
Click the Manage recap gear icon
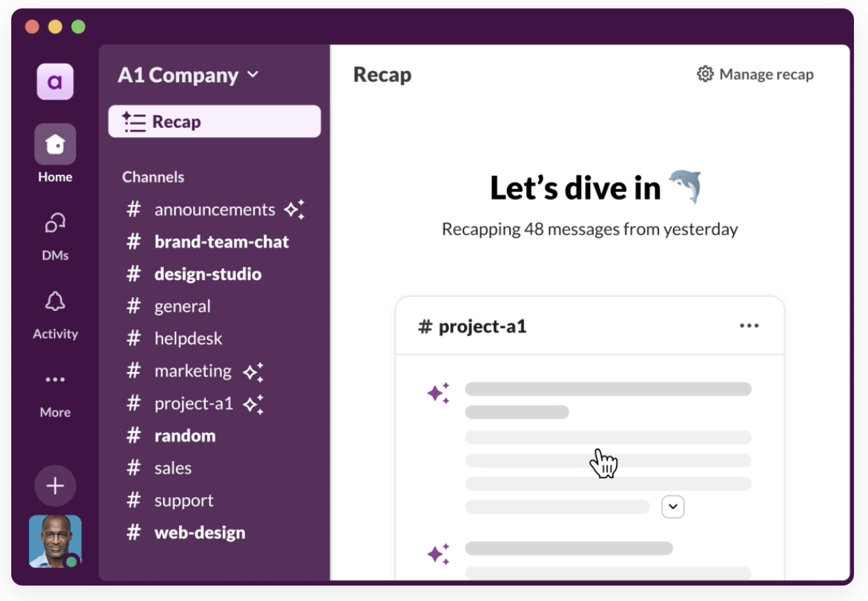tap(705, 74)
